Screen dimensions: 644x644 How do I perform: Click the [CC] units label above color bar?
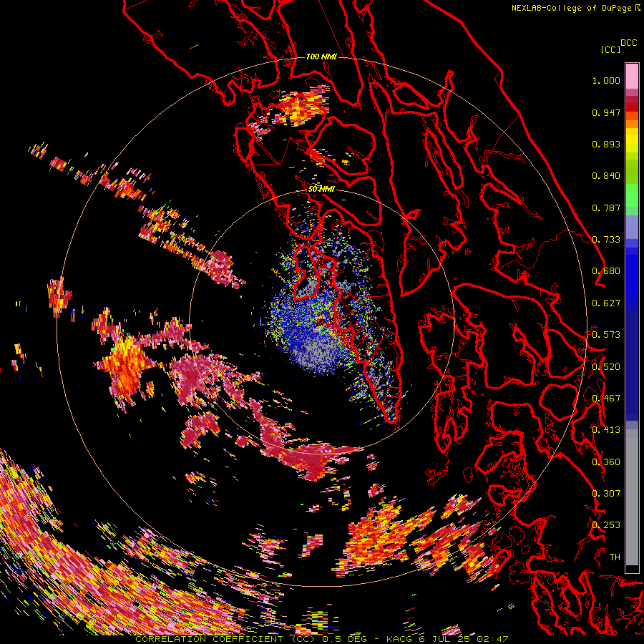(610, 49)
